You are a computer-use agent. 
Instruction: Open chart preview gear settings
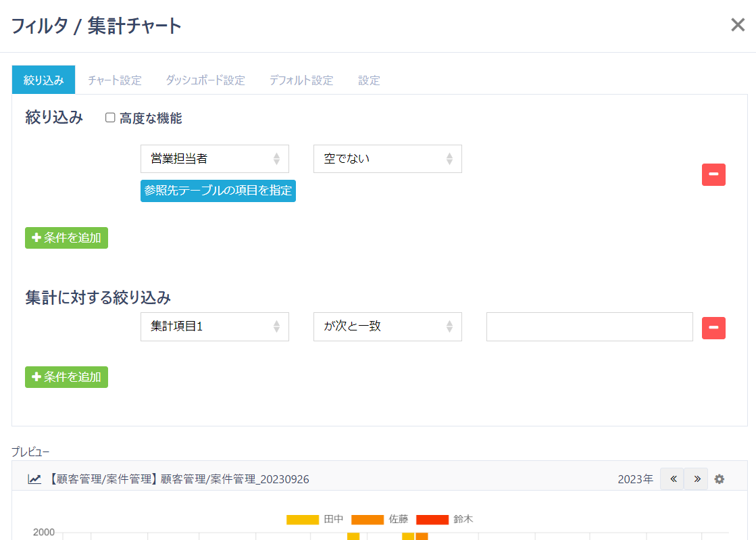click(720, 479)
